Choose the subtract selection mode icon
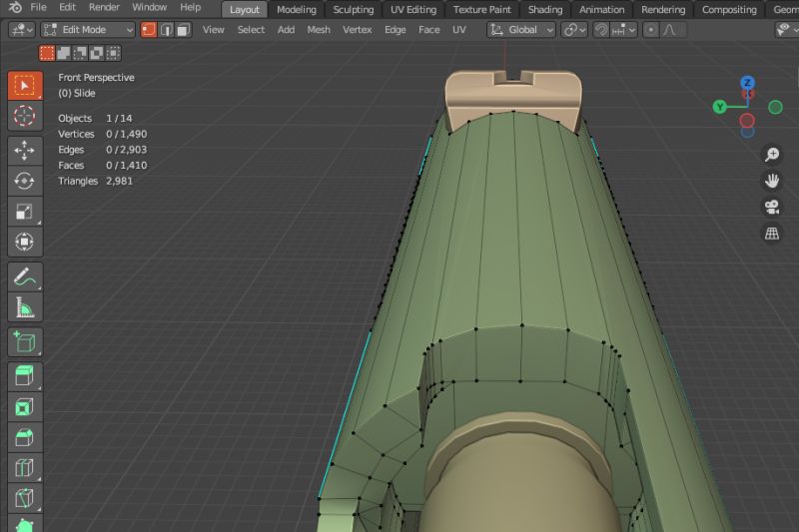This screenshot has height=532, width=799. (x=80, y=53)
